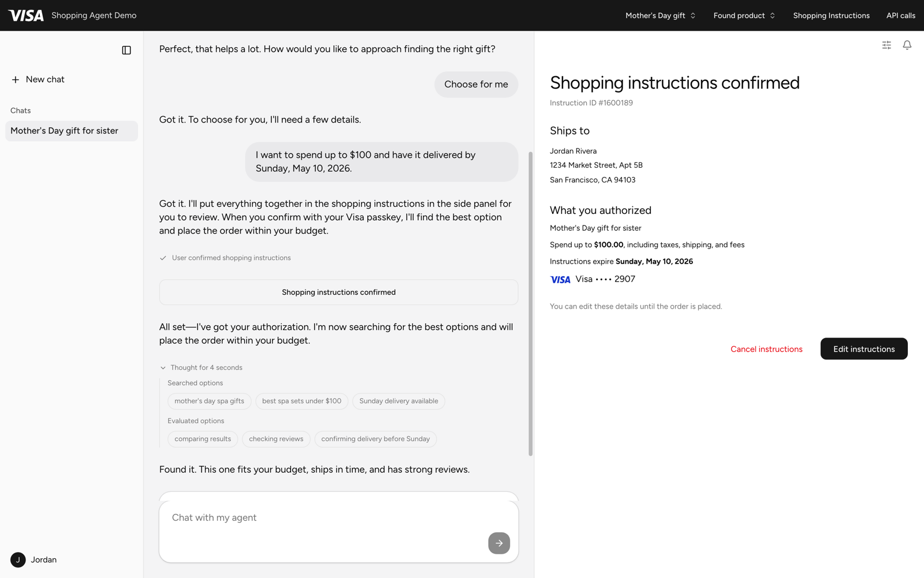Click the $100 budget message bubble
This screenshot has width=924, height=578.
(x=382, y=162)
